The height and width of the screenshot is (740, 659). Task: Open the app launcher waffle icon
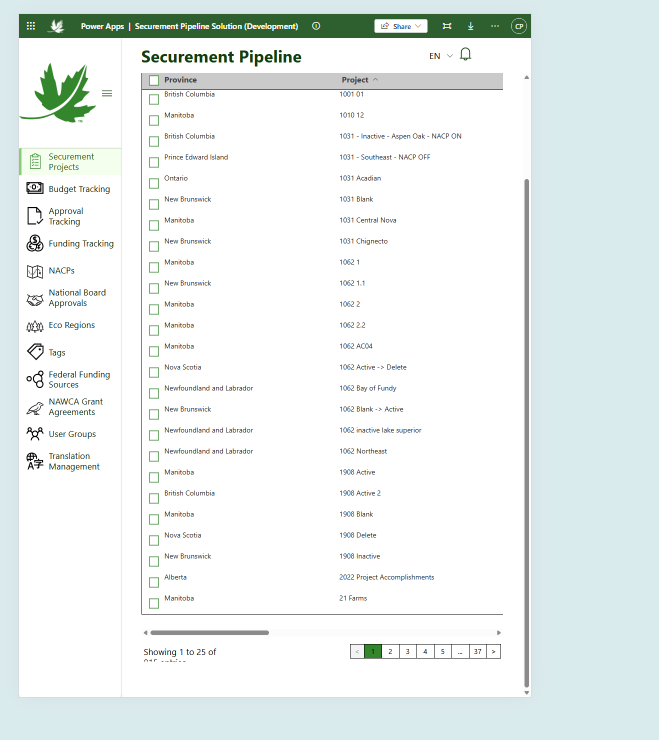[x=31, y=26]
